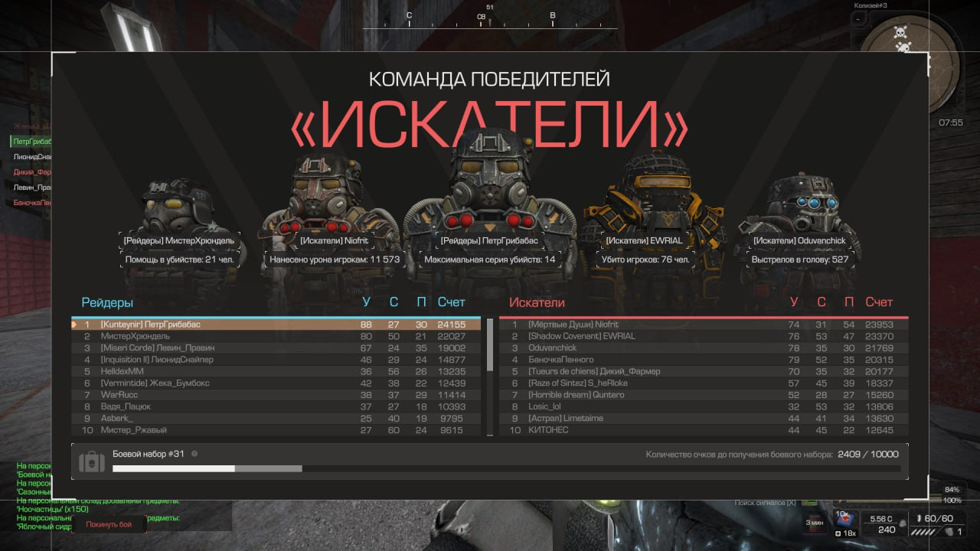Image resolution: width=980 pixels, height=551 pixels.
Task: Select the Asberk_ row
Action: point(276,419)
